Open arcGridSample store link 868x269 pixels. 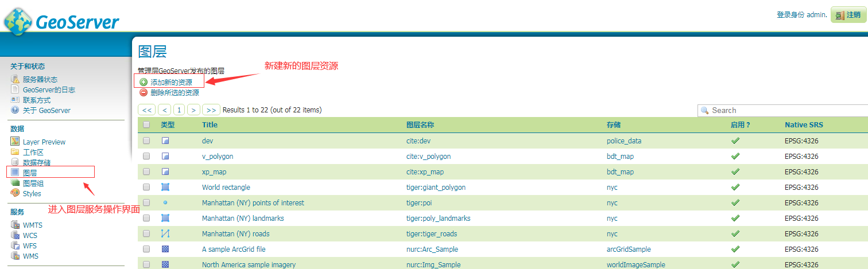click(x=629, y=249)
